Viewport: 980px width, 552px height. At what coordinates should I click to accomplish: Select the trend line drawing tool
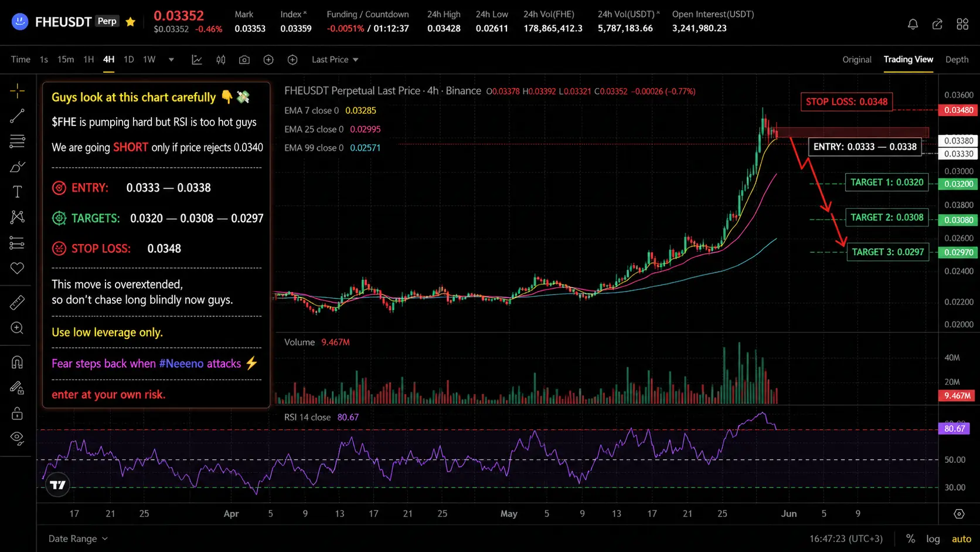(x=17, y=116)
